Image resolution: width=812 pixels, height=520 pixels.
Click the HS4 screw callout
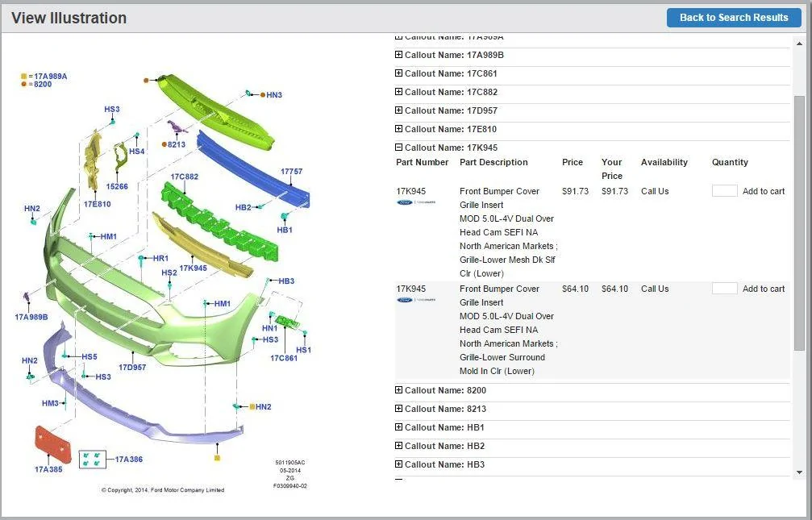(x=137, y=152)
